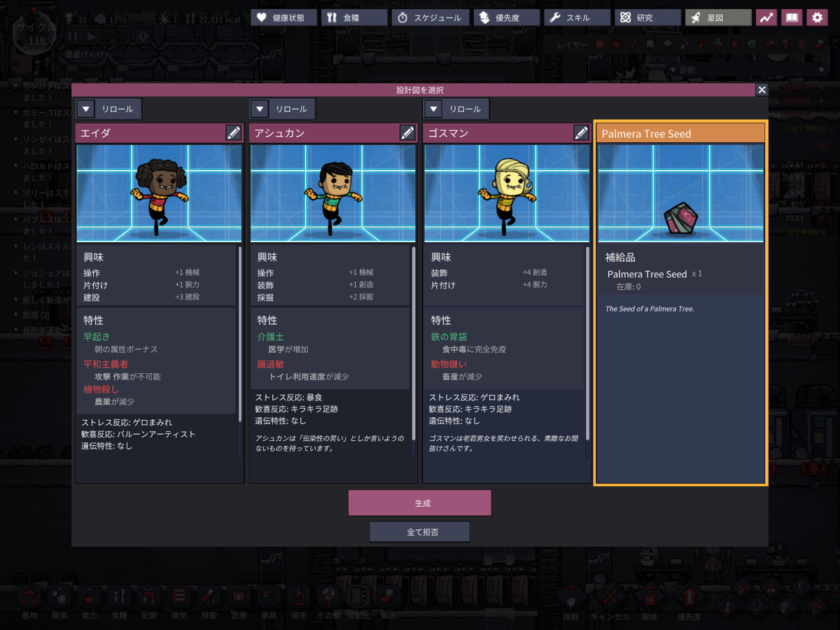The width and height of the screenshot is (840, 630).
Task: Open the 星図 starmap screen
Action: click(x=718, y=17)
